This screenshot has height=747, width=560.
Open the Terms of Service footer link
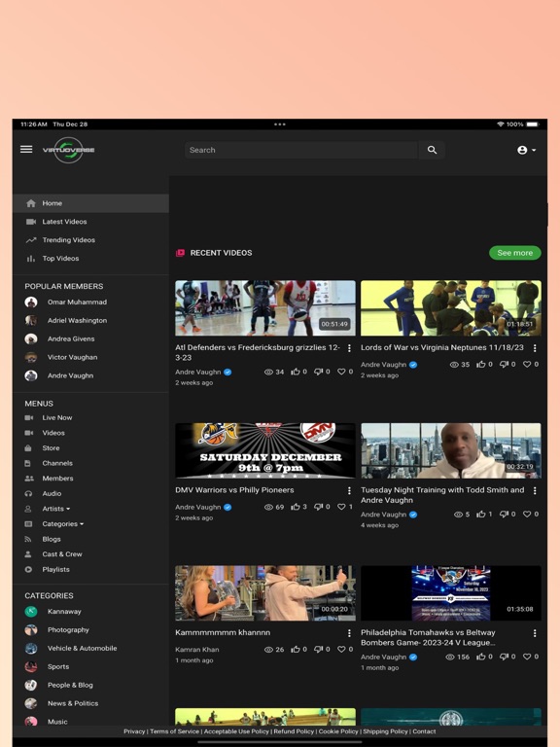tap(175, 731)
